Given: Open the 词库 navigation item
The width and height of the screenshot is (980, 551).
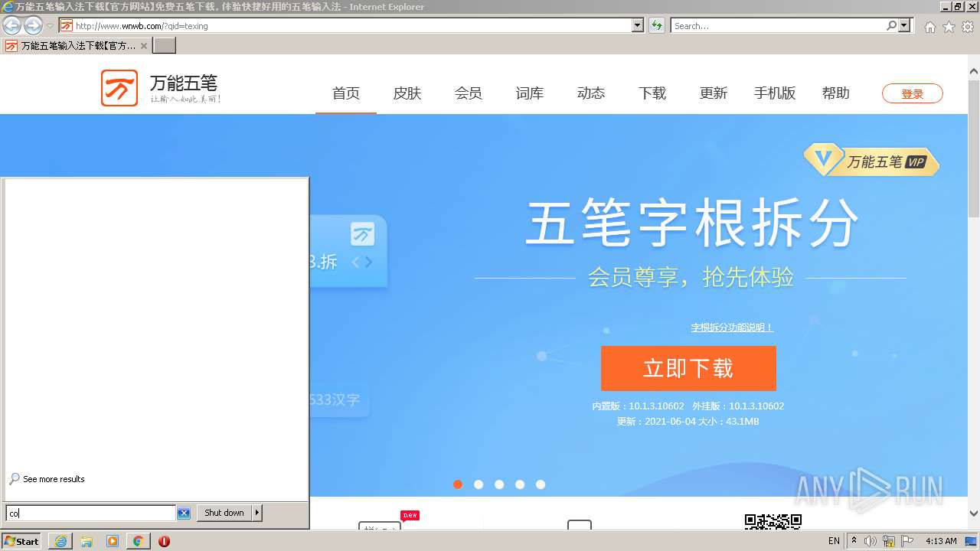Looking at the screenshot, I should tap(530, 93).
